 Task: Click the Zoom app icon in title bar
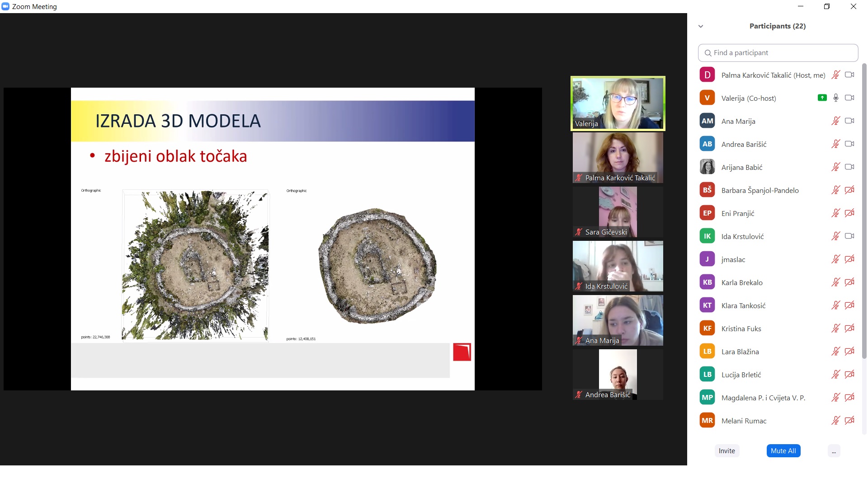[5, 6]
